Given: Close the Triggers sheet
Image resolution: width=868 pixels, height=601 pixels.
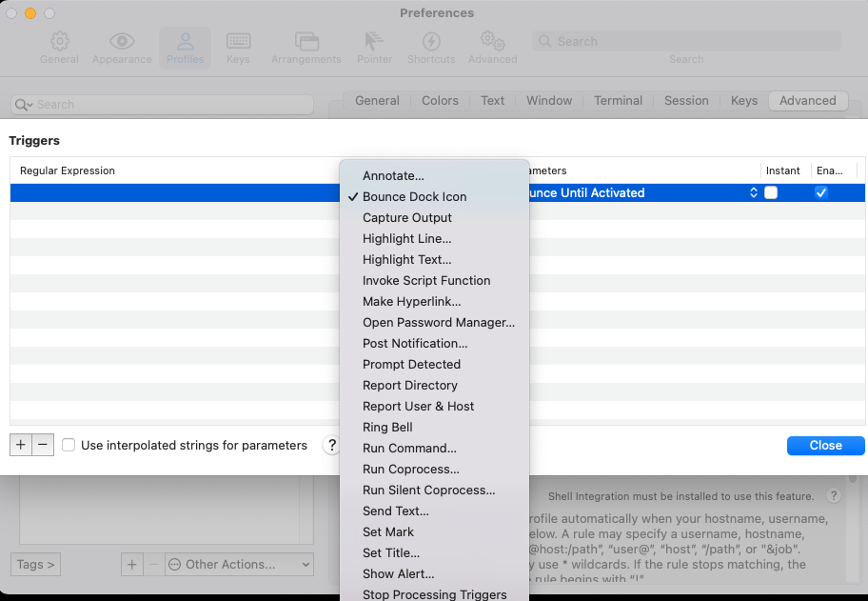Looking at the screenshot, I should click(x=825, y=446).
